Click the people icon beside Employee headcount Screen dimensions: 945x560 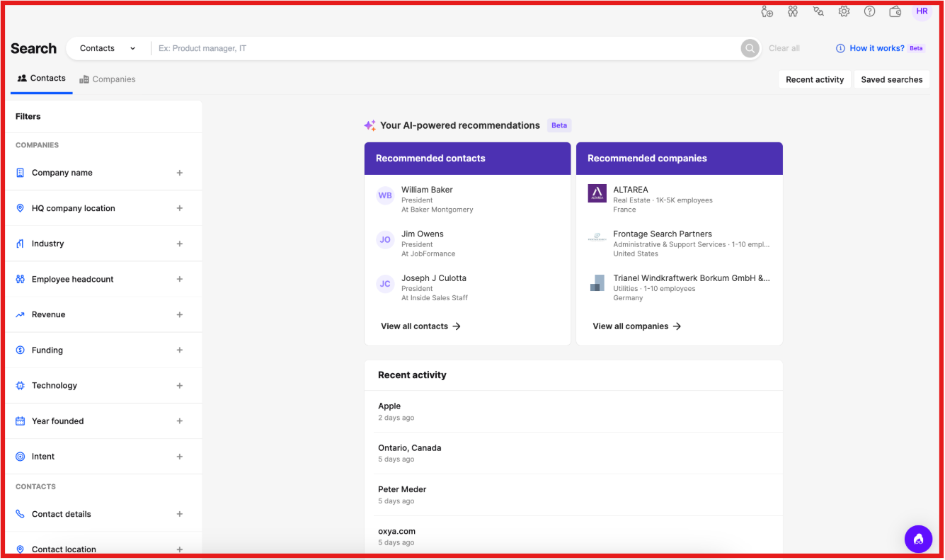tap(20, 279)
